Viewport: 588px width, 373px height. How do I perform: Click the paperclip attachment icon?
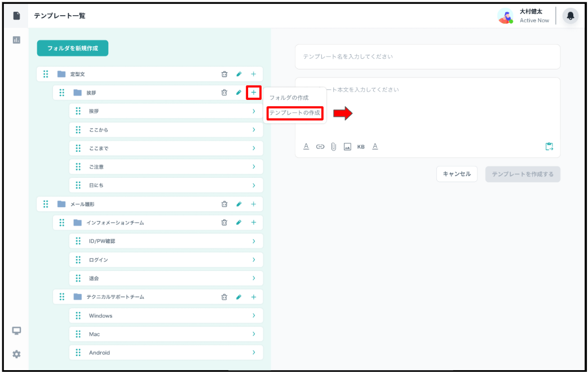pos(333,147)
